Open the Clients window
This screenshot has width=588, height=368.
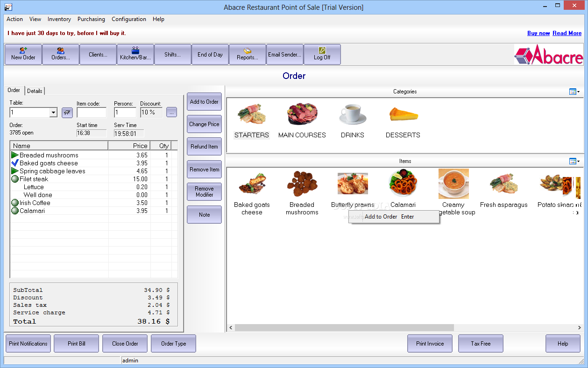point(98,54)
